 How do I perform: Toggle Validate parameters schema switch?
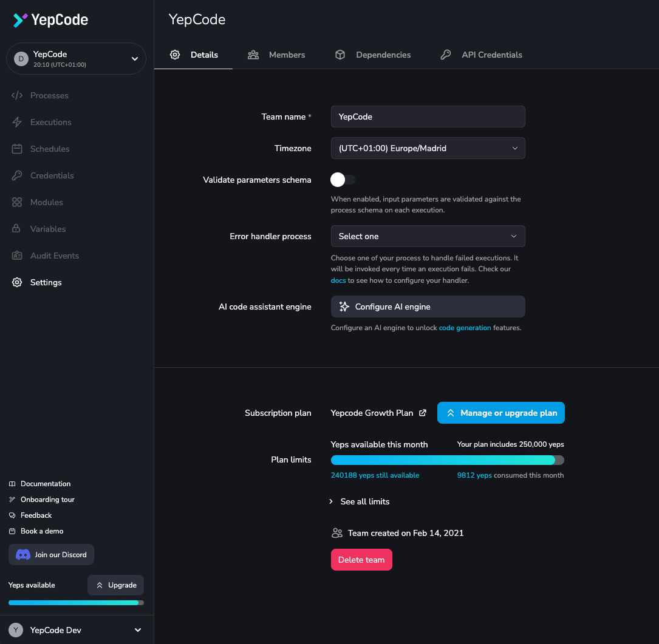[343, 180]
